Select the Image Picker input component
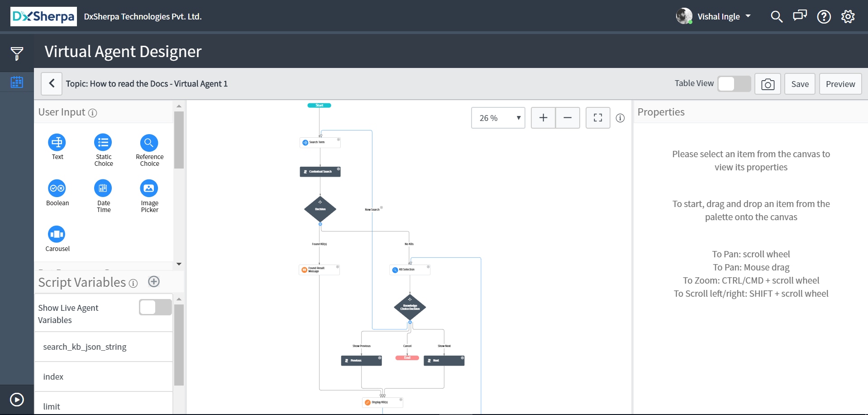 (149, 188)
